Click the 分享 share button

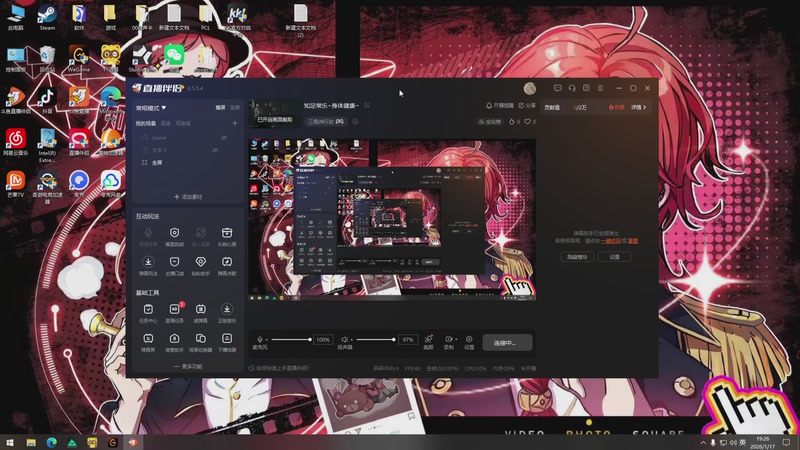(527, 106)
